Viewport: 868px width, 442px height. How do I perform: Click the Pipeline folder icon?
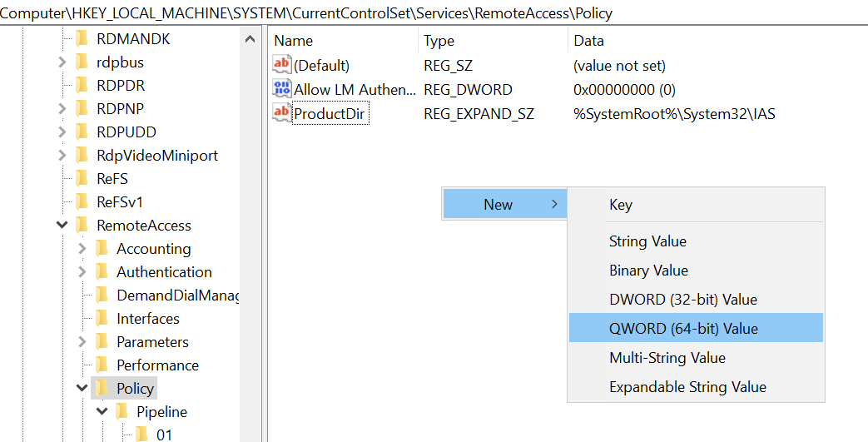click(x=122, y=411)
